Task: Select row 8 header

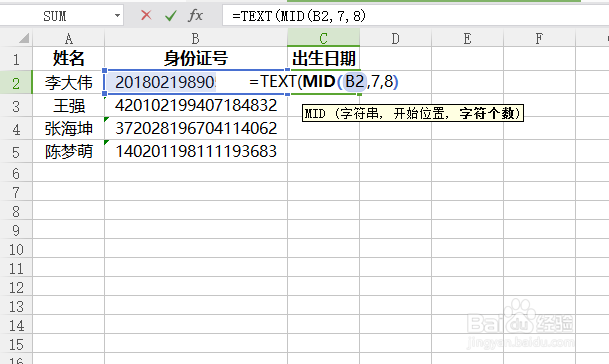Action: (16, 211)
